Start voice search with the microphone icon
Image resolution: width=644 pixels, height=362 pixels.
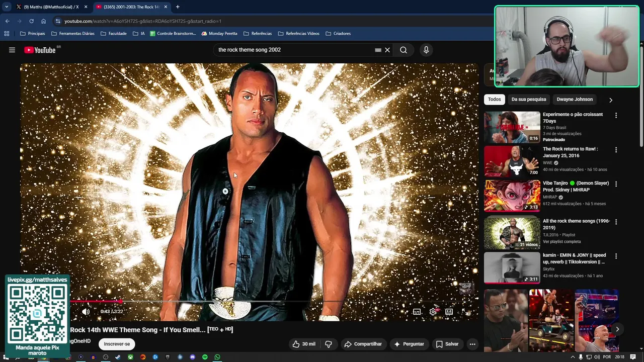point(426,50)
